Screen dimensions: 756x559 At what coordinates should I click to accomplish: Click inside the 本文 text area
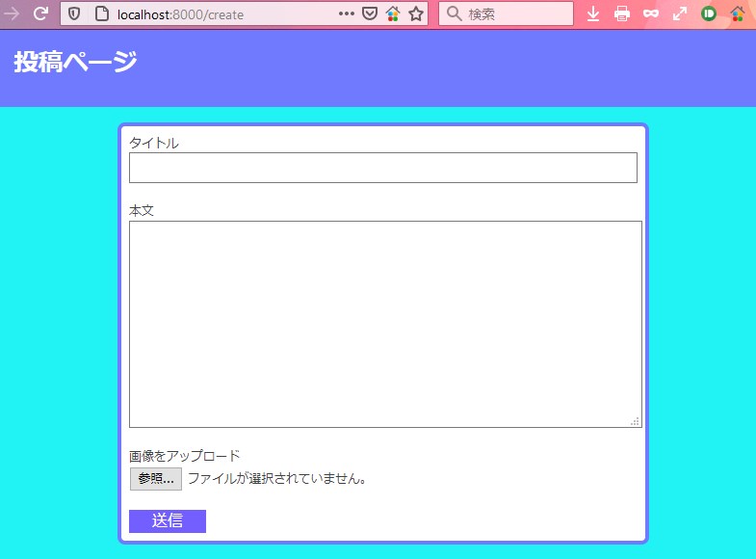point(384,323)
